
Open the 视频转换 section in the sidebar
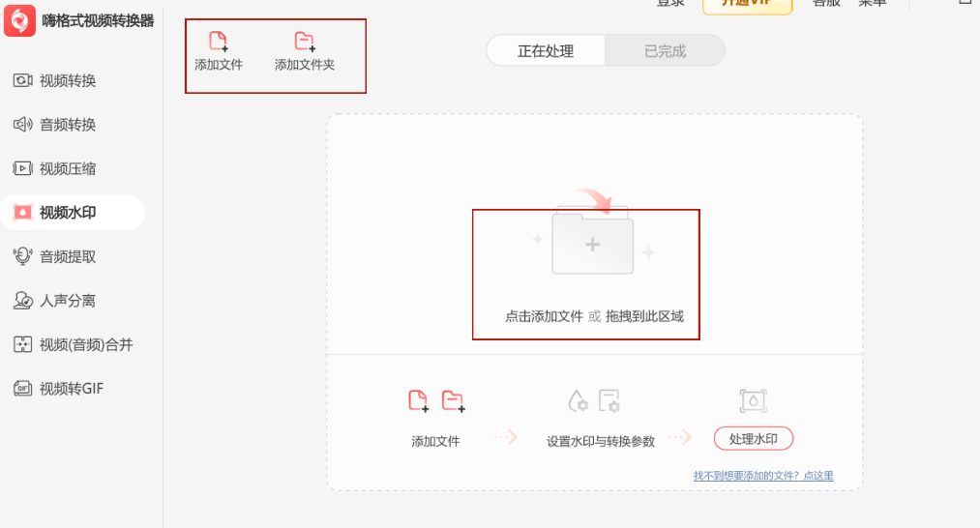[54, 80]
